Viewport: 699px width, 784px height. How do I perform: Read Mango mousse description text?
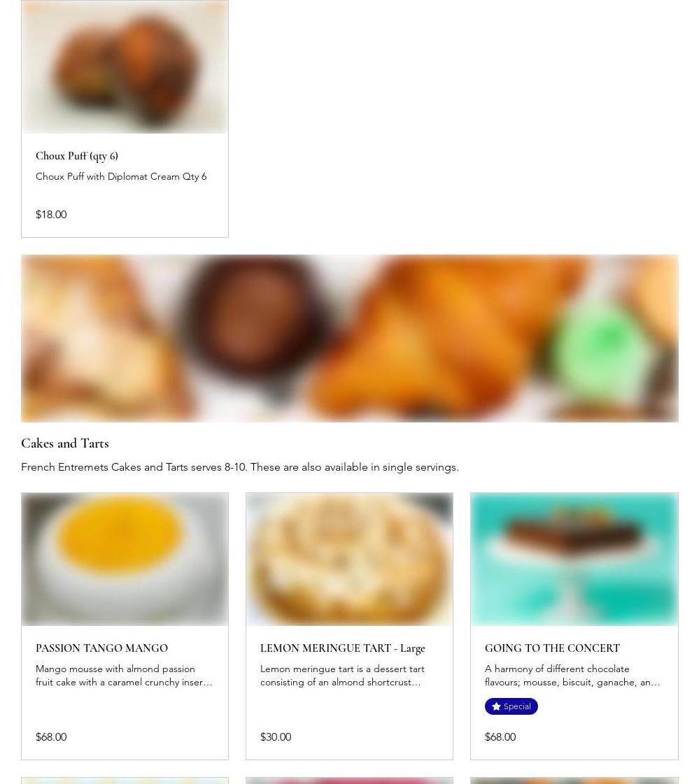(x=124, y=676)
